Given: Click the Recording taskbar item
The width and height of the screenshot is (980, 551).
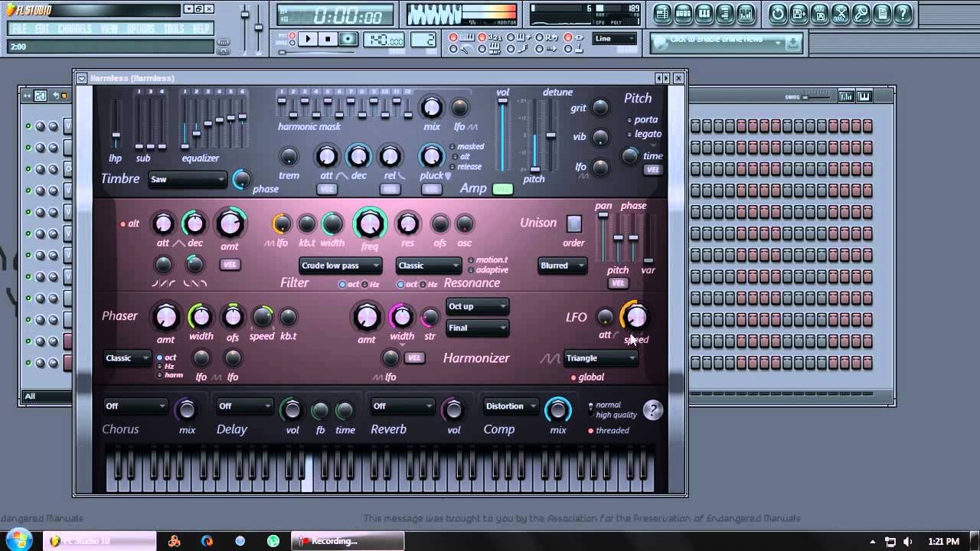Looking at the screenshot, I should tap(348, 541).
